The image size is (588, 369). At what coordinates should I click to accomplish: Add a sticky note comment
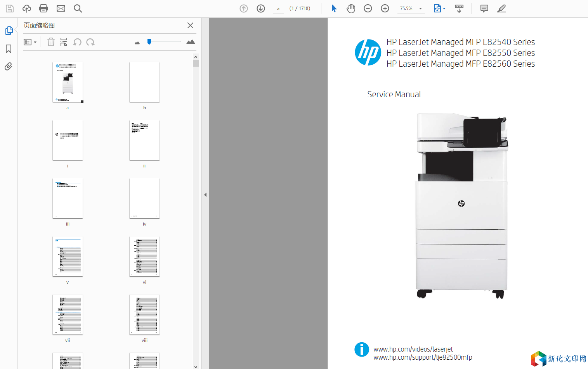(484, 9)
